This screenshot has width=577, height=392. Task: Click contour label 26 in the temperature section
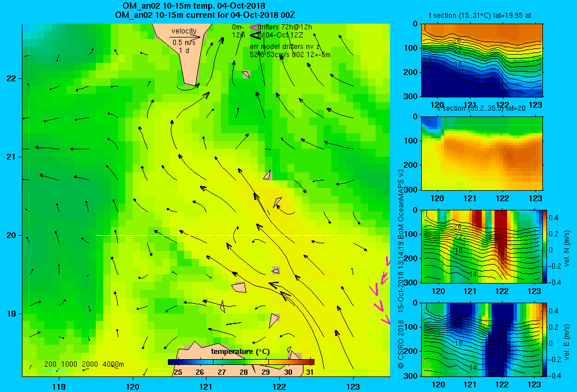click(x=456, y=41)
